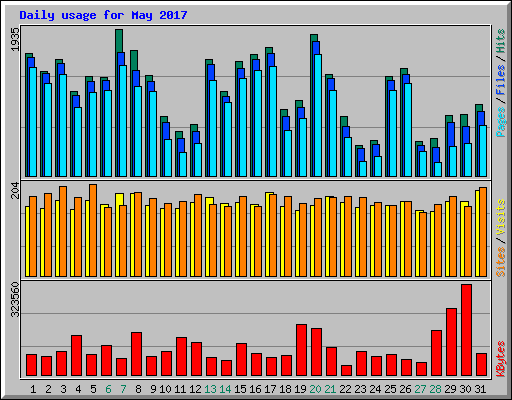512x400 pixels.
Task: Click the orange Visits bar for day 31
Action: point(483,232)
